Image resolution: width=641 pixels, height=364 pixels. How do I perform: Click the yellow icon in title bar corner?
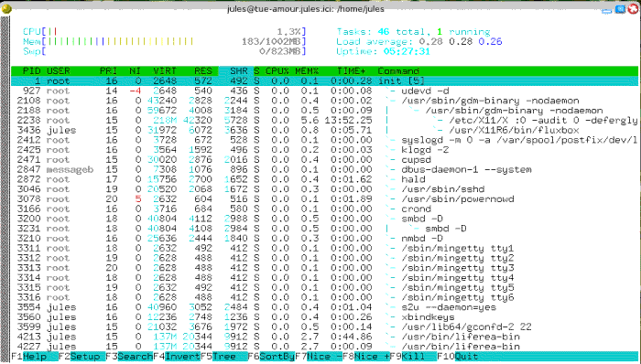pos(6,8)
